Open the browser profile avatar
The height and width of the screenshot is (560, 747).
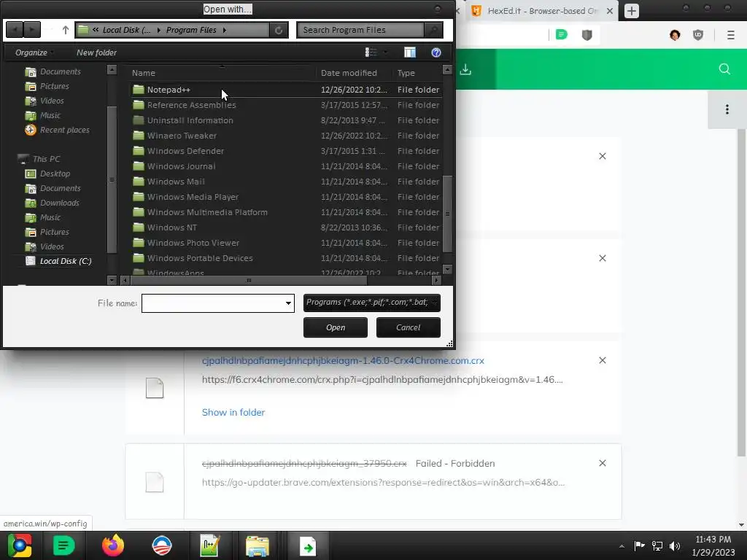675,35
